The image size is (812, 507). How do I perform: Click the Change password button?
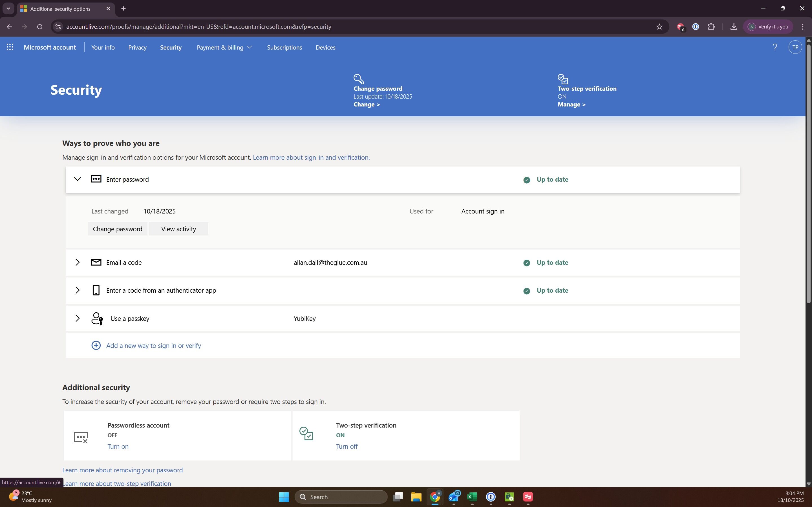click(x=118, y=229)
